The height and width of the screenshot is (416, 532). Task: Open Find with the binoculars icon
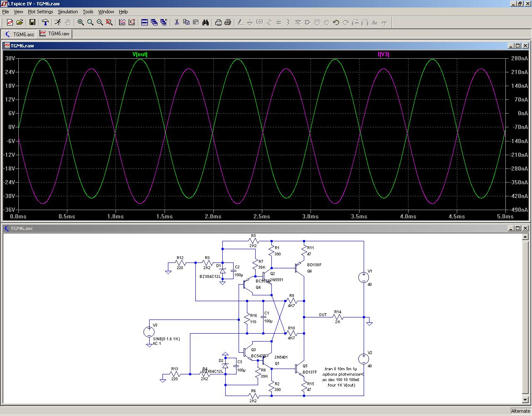point(205,22)
